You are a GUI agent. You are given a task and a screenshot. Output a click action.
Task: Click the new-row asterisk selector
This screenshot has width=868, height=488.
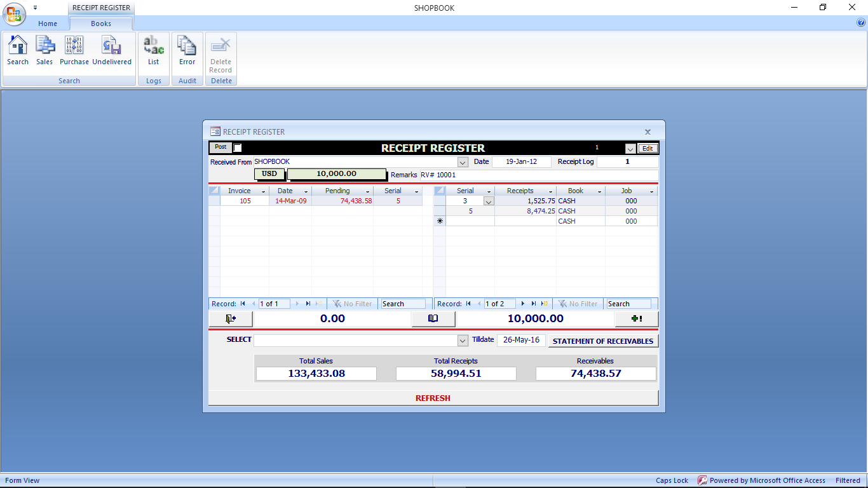(440, 221)
